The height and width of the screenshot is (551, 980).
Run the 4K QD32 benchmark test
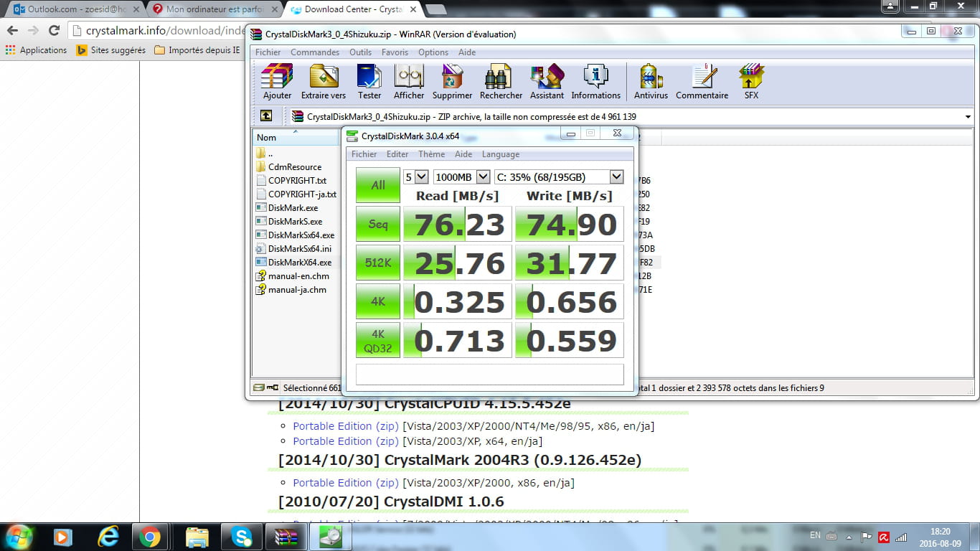[378, 340]
